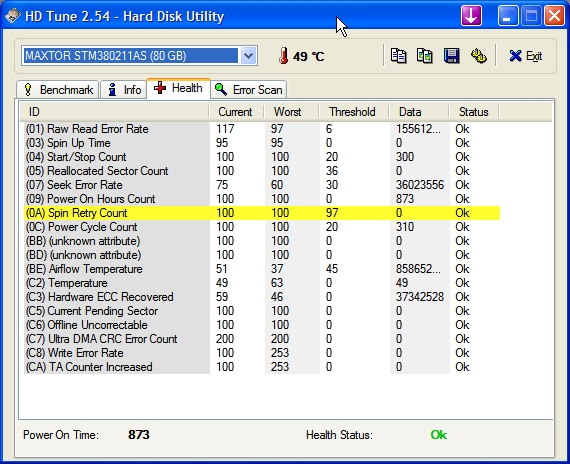570x464 pixels.
Task: Save screenshot with floppy disk icon
Action: [451, 56]
